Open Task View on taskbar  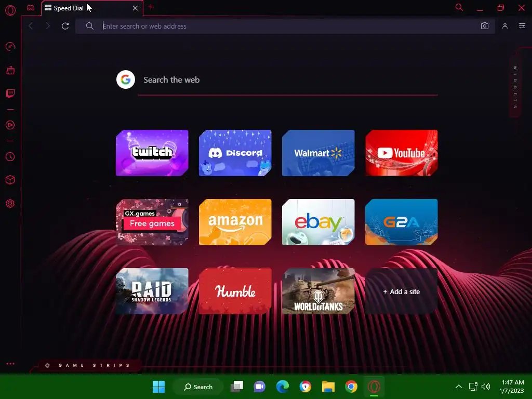237,387
